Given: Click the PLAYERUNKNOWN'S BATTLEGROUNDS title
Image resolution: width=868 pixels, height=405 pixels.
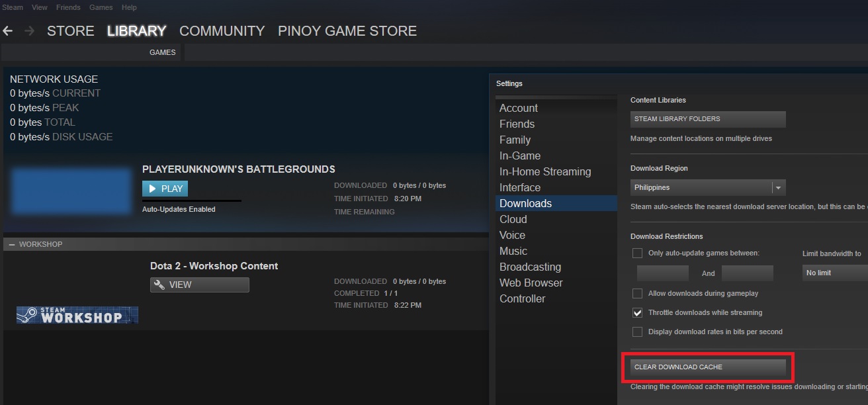Looking at the screenshot, I should (x=239, y=169).
